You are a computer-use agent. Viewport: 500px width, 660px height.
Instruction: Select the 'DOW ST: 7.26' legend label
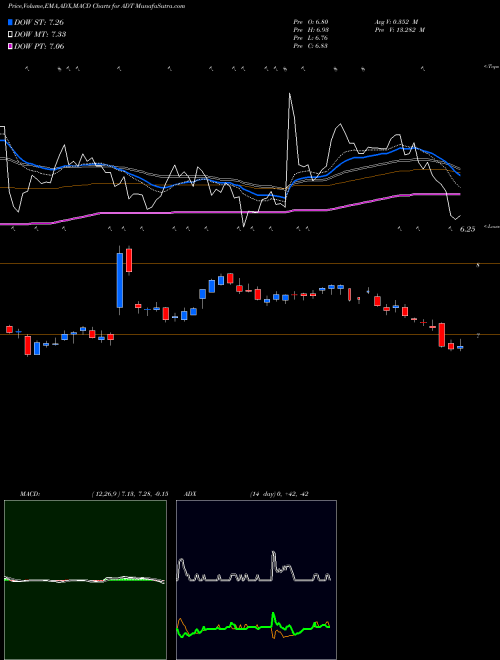(39, 22)
